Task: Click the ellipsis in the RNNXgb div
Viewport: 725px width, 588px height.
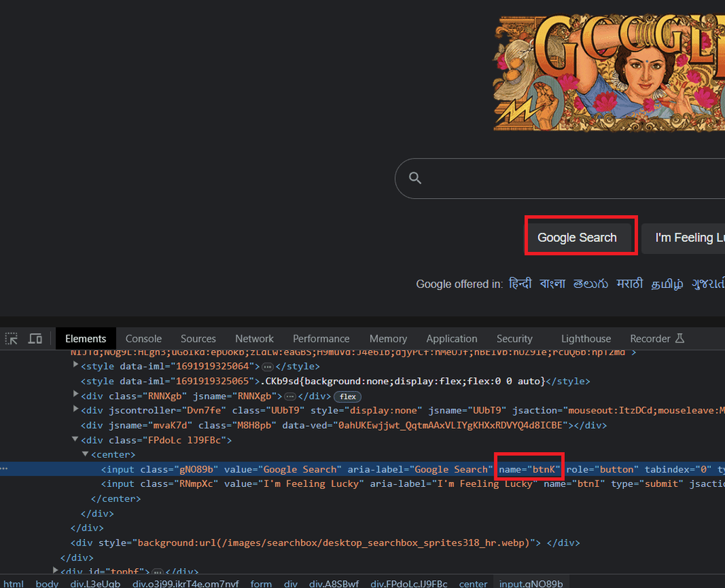Action: click(290, 397)
